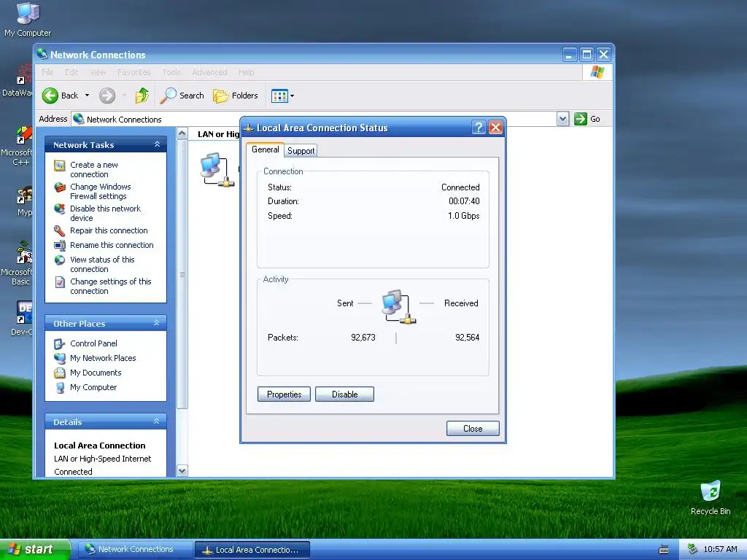Click the dialog help question-mark button
This screenshot has height=560, width=747.
479,128
